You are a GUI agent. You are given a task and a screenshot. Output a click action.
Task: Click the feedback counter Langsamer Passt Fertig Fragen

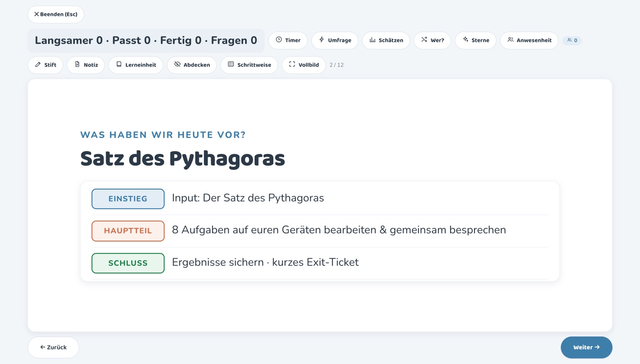tap(146, 41)
